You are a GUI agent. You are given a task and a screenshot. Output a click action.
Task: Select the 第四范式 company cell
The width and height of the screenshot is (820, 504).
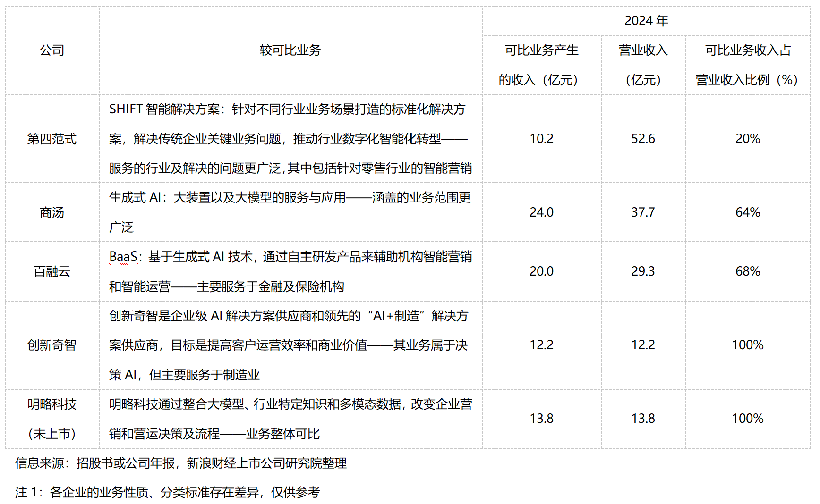pyautogui.click(x=52, y=139)
